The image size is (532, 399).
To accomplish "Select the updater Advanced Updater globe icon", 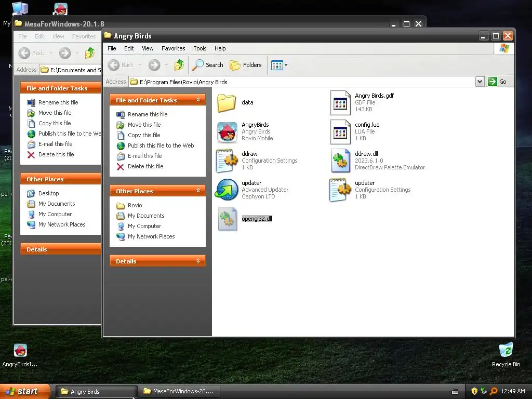I will (x=227, y=190).
